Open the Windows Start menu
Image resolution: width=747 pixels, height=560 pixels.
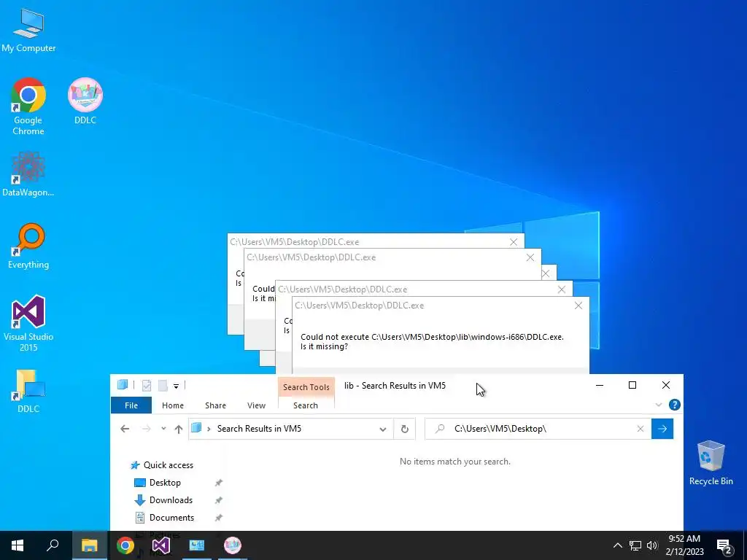(x=18, y=545)
